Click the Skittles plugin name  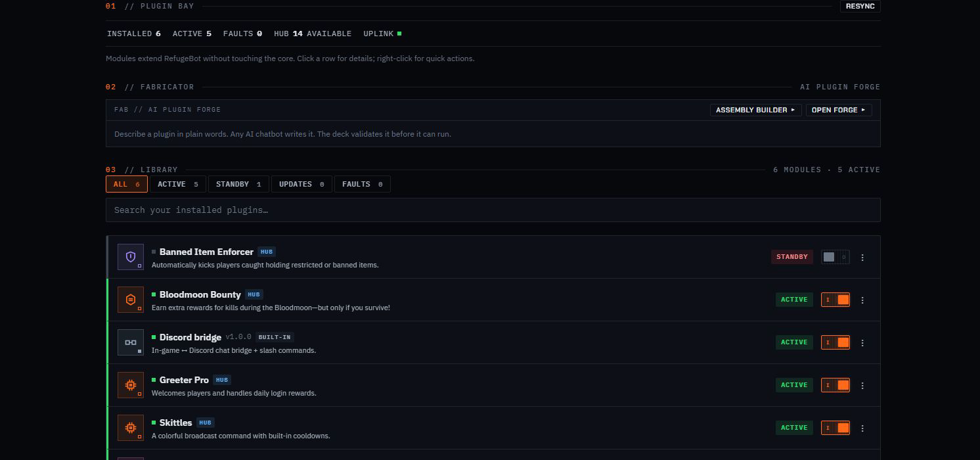[176, 423]
